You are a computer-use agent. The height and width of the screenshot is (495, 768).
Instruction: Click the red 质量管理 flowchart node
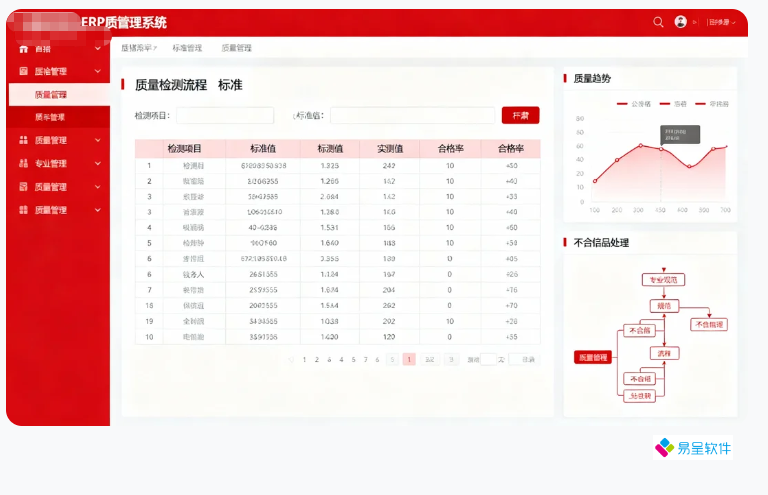click(593, 357)
